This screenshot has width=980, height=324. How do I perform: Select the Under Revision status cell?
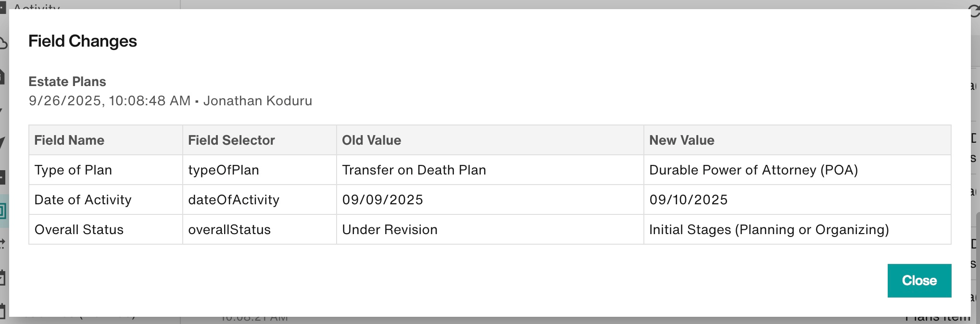coord(389,229)
